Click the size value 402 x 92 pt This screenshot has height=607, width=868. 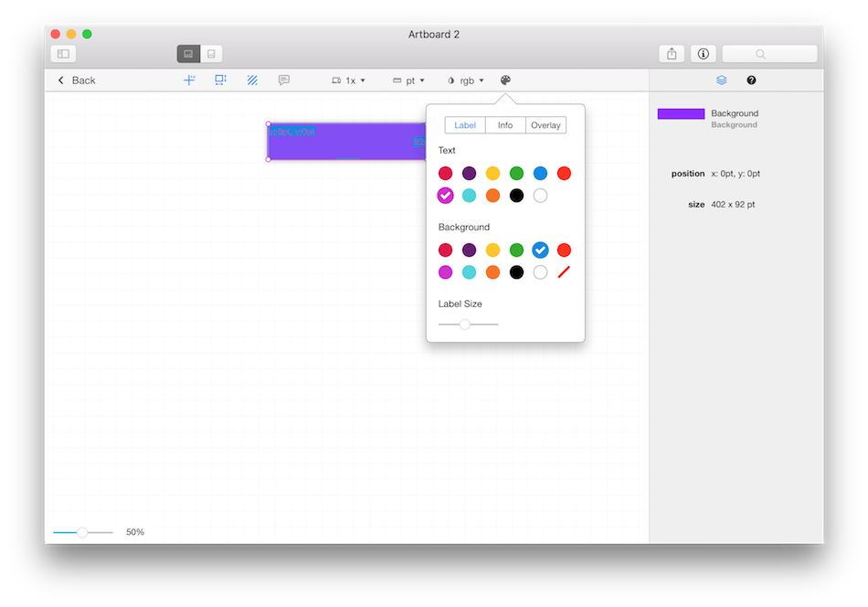pyautogui.click(x=733, y=205)
